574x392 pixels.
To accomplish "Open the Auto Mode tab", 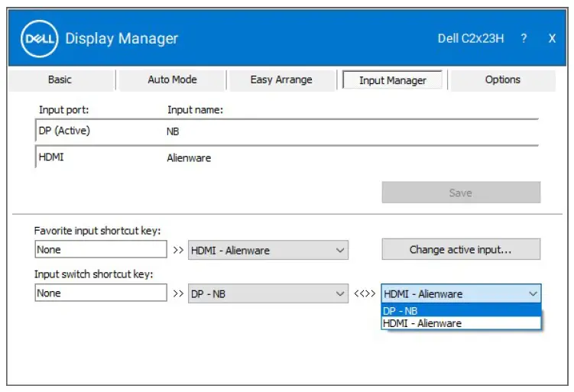I will coord(172,79).
